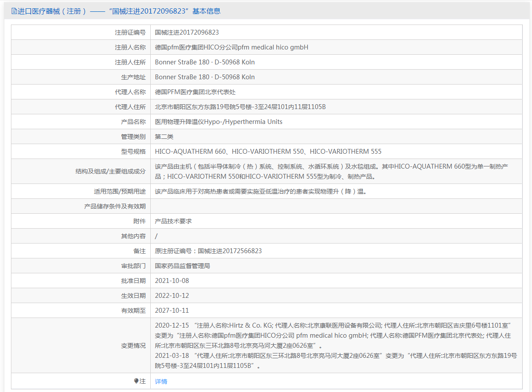The image size is (532, 392).
Task: Select the structure description starting 该产品由主机
Action: [332, 171]
